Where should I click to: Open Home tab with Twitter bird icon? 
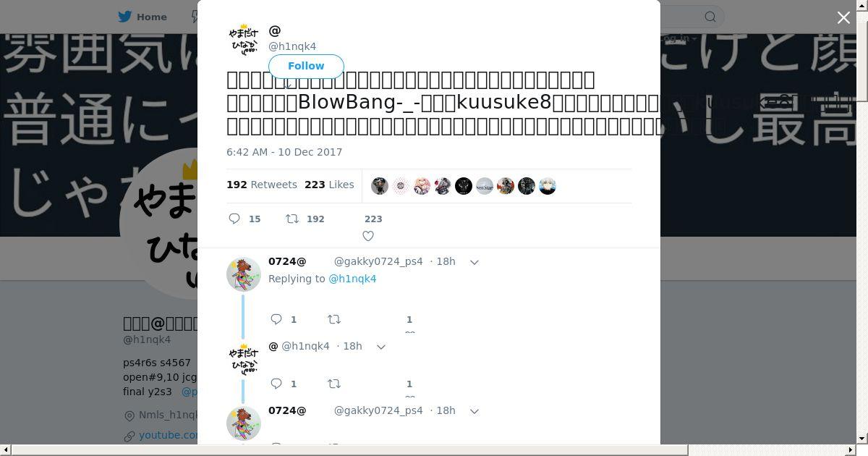point(143,17)
